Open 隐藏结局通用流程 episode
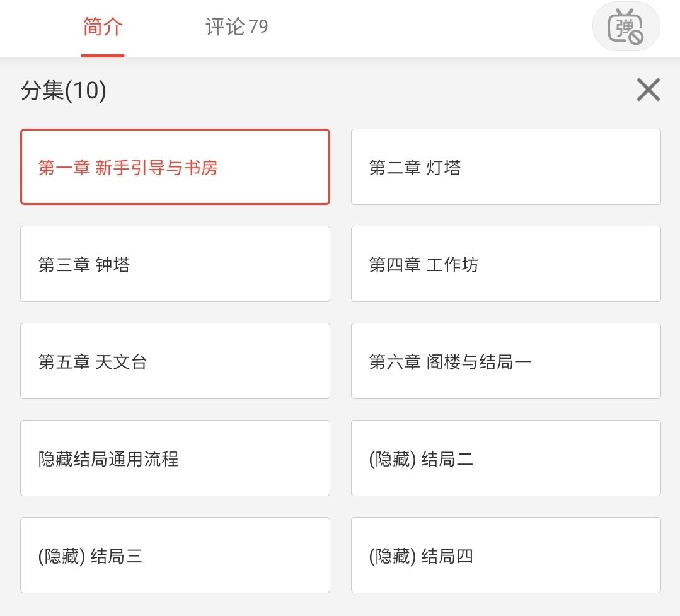680x616 pixels. coord(175,458)
